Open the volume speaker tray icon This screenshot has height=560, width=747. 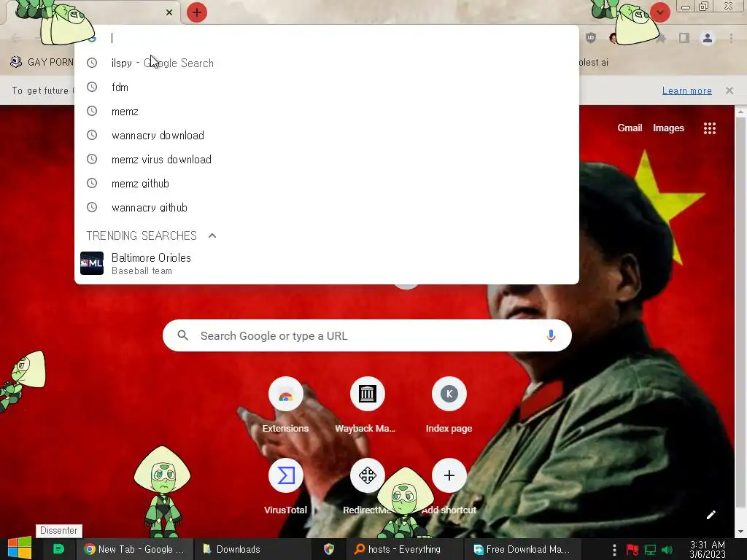[x=667, y=550]
